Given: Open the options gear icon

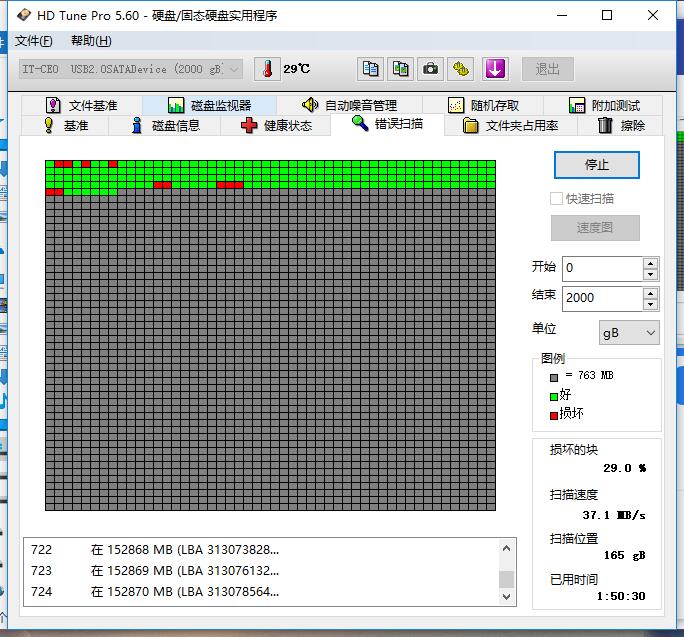Looking at the screenshot, I should pos(460,69).
